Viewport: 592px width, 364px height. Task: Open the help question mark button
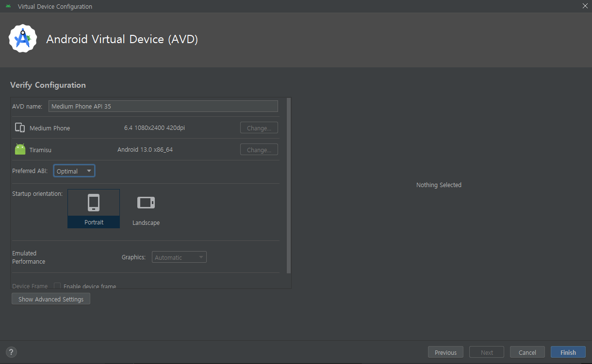pyautogui.click(x=12, y=352)
